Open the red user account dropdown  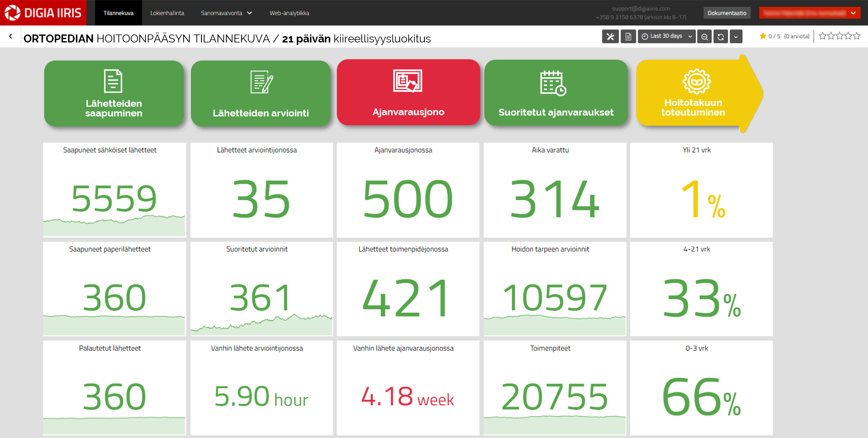point(810,13)
